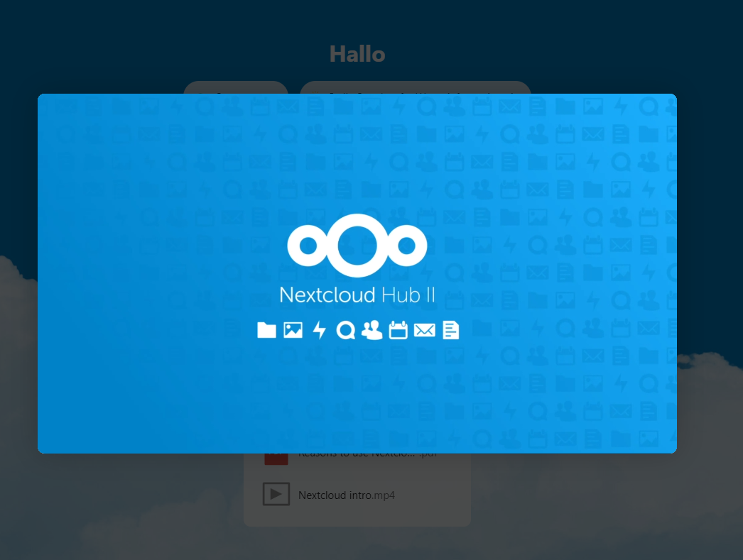Click the white document page icon under the title

pyautogui.click(x=450, y=330)
